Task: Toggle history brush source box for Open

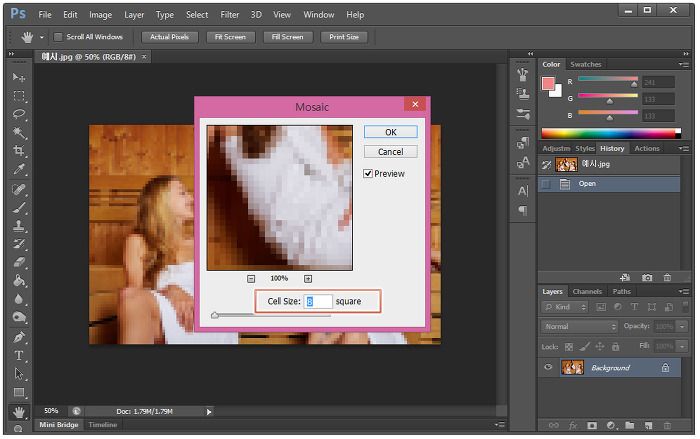Action: click(x=546, y=184)
